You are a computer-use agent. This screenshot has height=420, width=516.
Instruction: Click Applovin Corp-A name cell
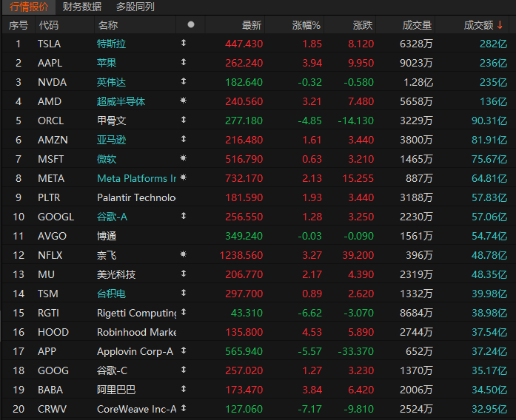click(x=135, y=352)
